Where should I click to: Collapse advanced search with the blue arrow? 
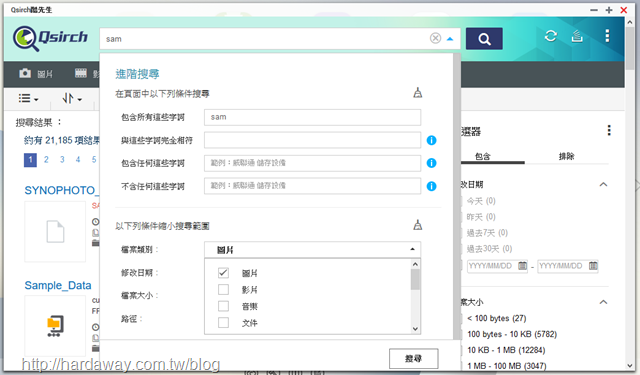click(x=450, y=39)
